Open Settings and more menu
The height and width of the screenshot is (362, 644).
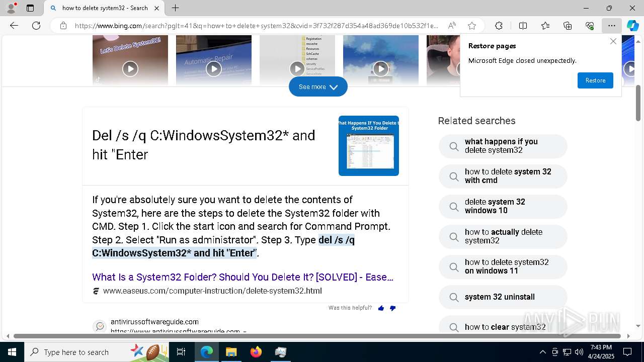pyautogui.click(x=612, y=26)
